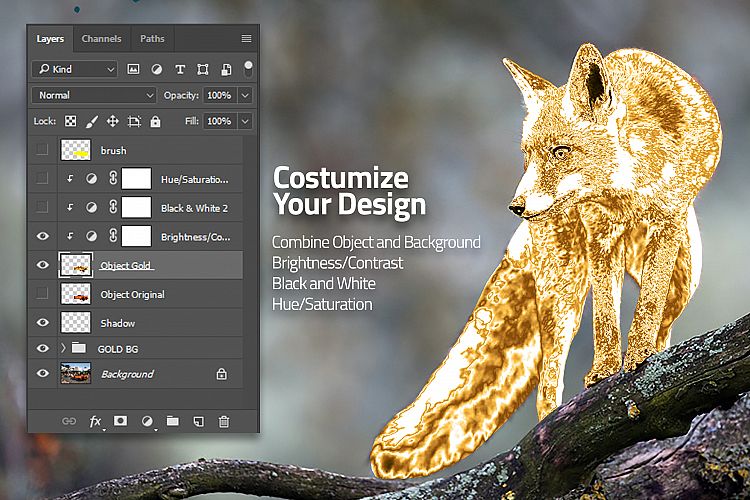Filter layers by adjustment layers

point(157,69)
